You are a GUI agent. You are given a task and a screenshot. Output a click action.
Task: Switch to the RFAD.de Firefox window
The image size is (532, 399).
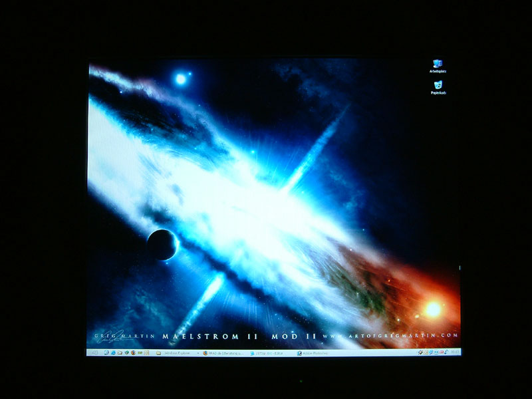click(223, 352)
